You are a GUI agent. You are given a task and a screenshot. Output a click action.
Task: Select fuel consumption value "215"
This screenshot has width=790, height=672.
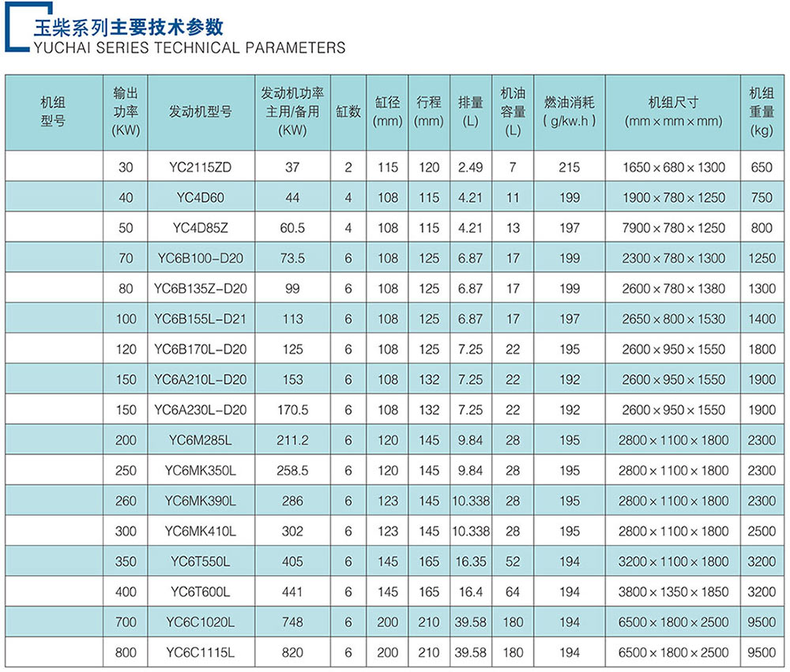pyautogui.click(x=570, y=167)
